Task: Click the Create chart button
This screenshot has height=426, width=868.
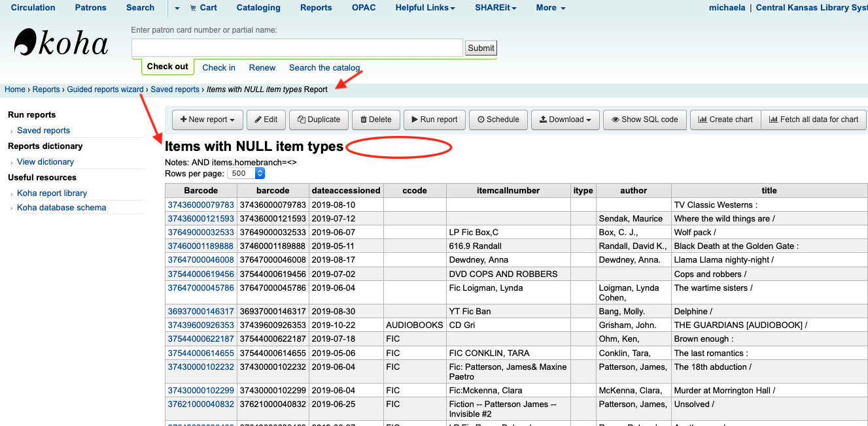Action: (725, 120)
